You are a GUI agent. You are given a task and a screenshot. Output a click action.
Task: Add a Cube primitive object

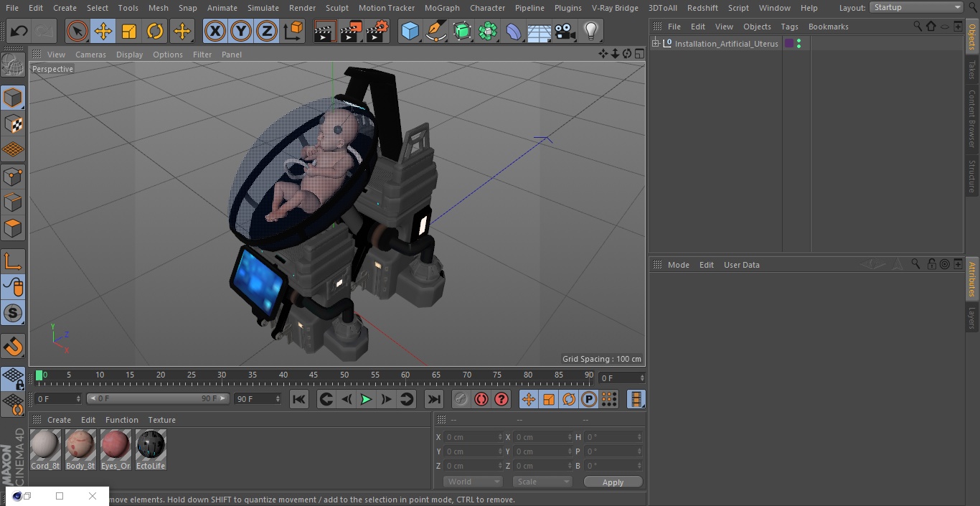tap(410, 32)
